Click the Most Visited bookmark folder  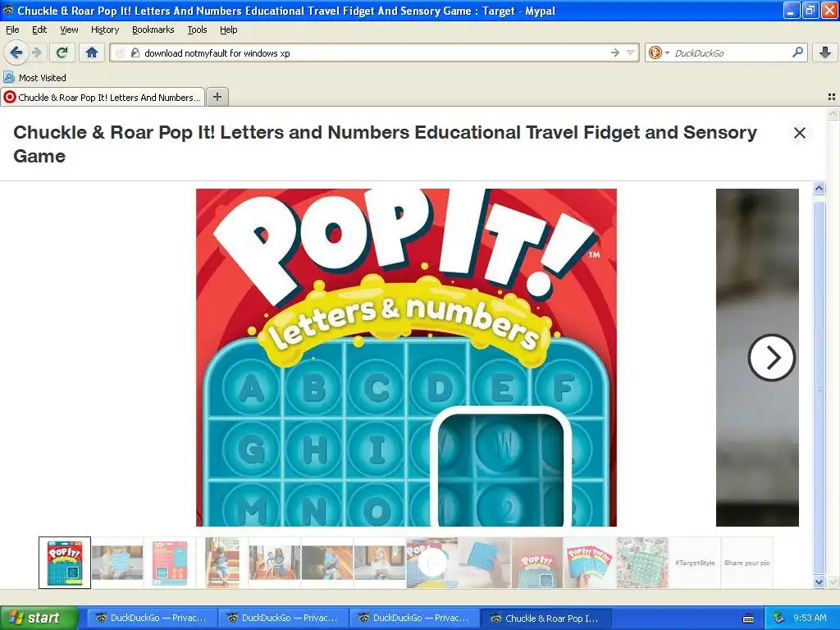34,78
